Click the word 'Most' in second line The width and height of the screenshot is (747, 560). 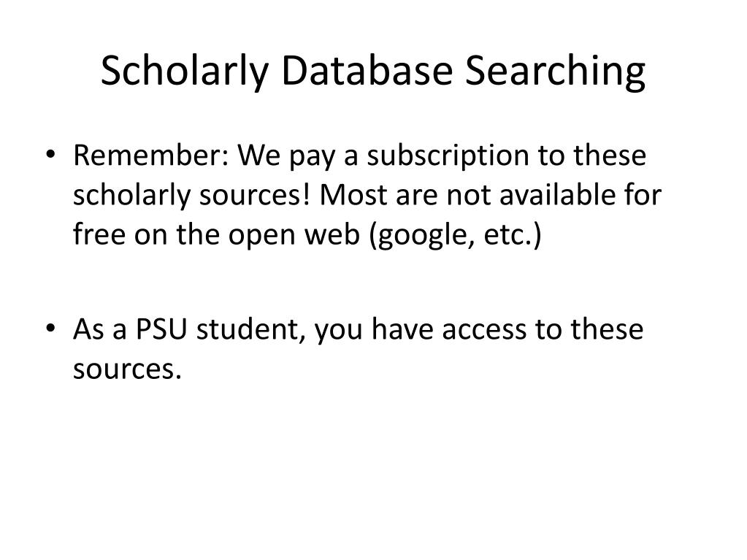coord(353,195)
